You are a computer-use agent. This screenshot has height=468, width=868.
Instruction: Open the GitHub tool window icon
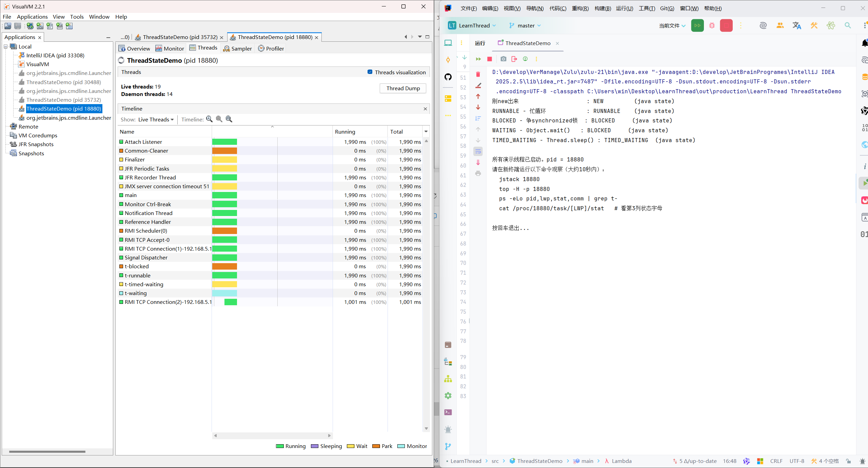448,77
